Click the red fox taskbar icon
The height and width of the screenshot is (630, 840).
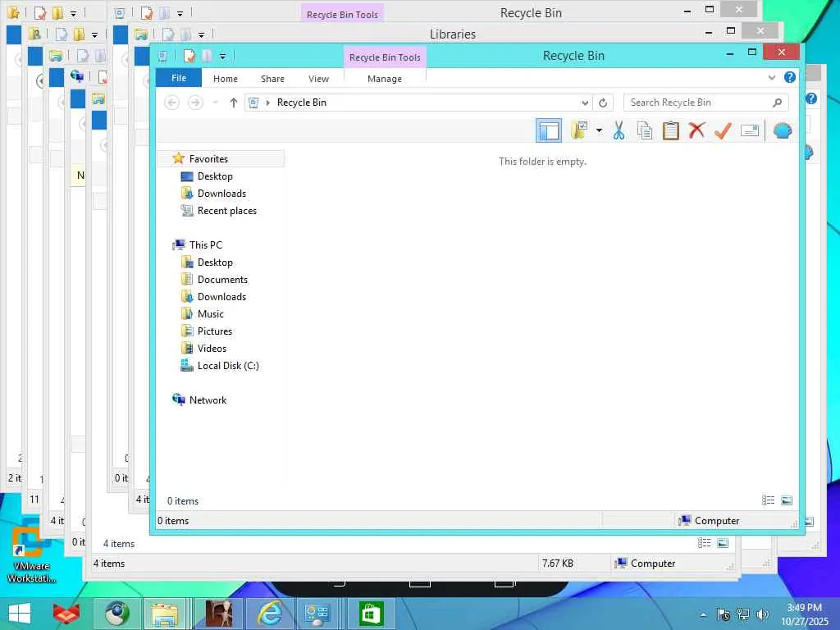click(x=66, y=614)
